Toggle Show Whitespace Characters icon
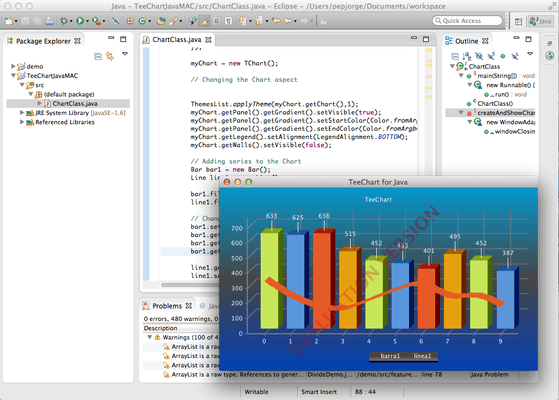This screenshot has height=400, width=559. click(228, 21)
